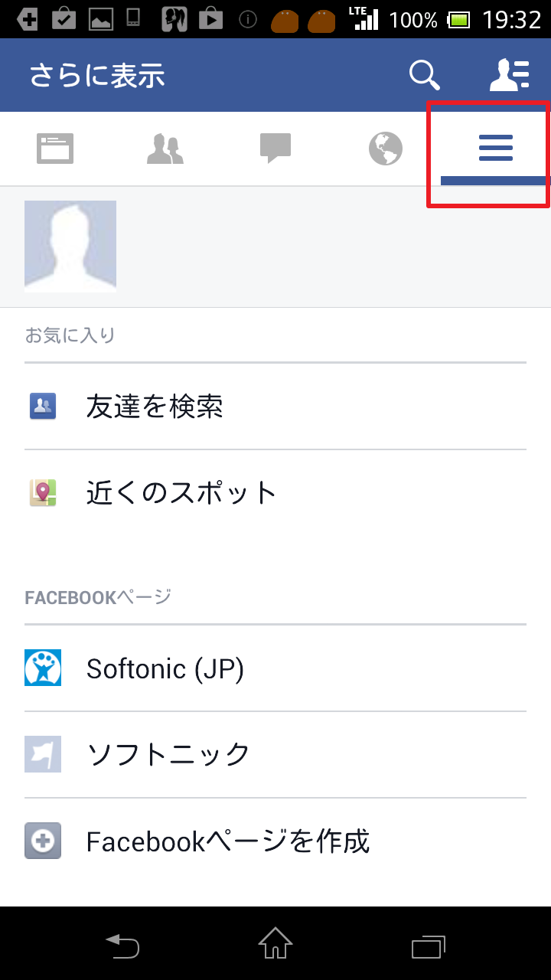Open the friends list sidebar icon
This screenshot has height=980, width=551.
click(x=509, y=75)
